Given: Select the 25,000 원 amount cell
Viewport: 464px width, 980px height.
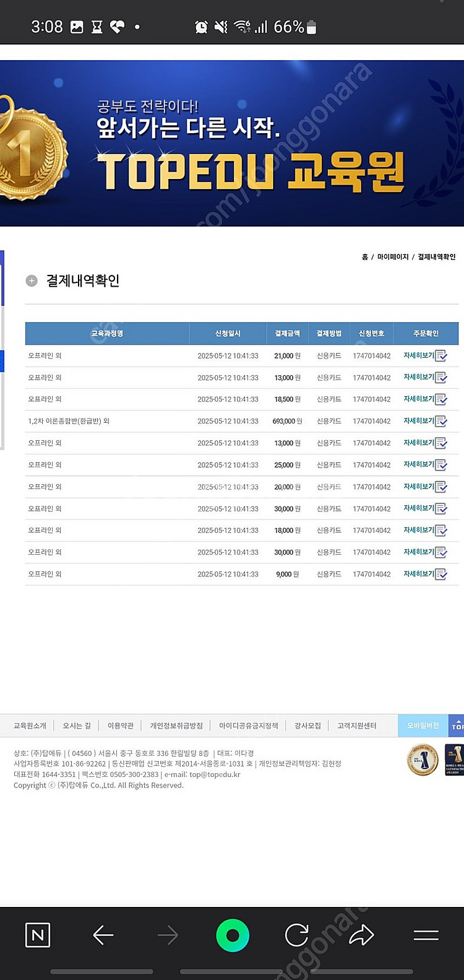Looking at the screenshot, I should 288,465.
